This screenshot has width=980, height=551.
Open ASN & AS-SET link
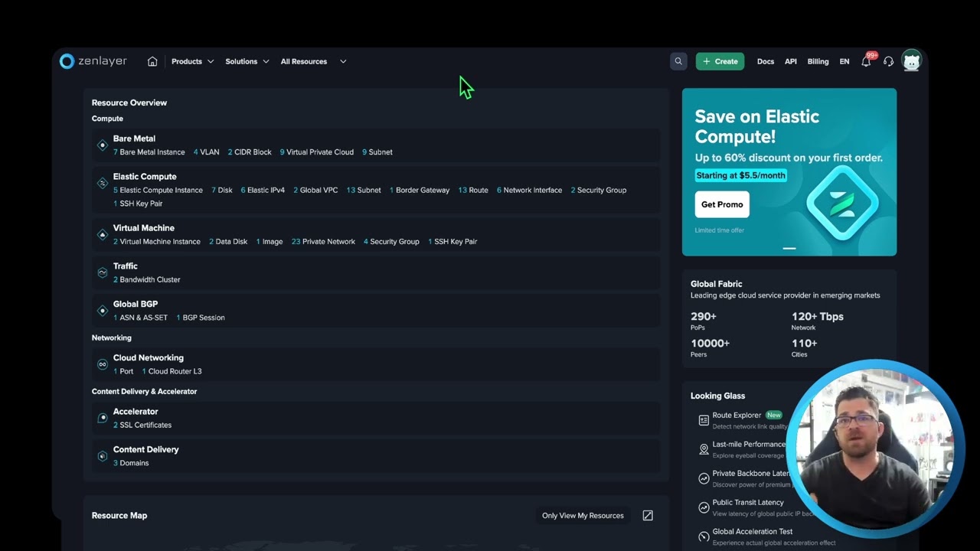pos(140,318)
